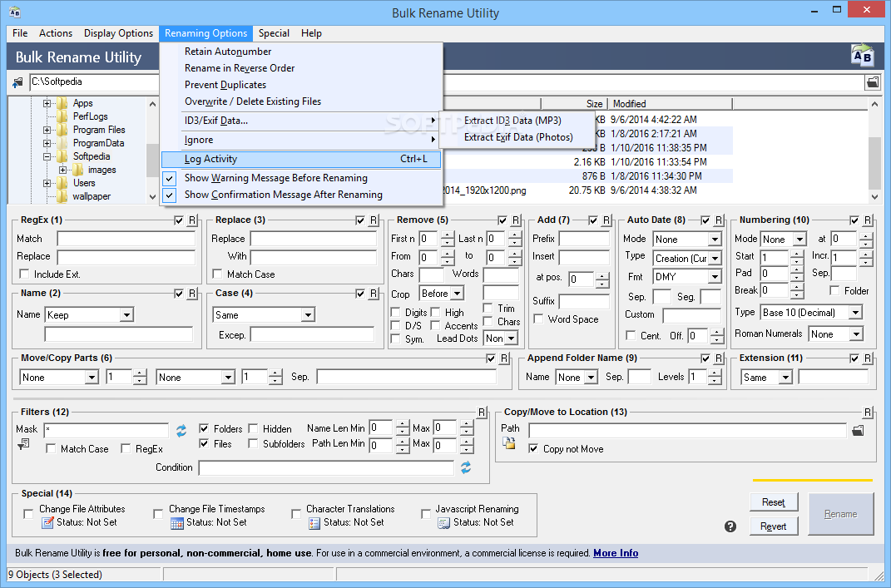Click the Change File Attributes status icon
The image size is (891, 588).
[47, 522]
